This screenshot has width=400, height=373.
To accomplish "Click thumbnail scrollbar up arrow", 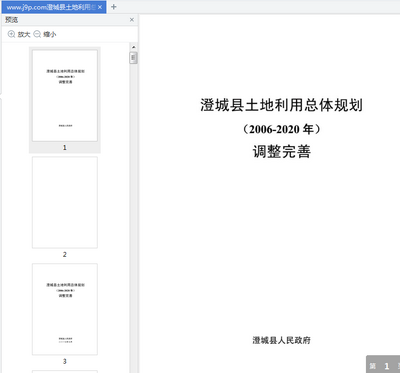I will pos(133,47).
